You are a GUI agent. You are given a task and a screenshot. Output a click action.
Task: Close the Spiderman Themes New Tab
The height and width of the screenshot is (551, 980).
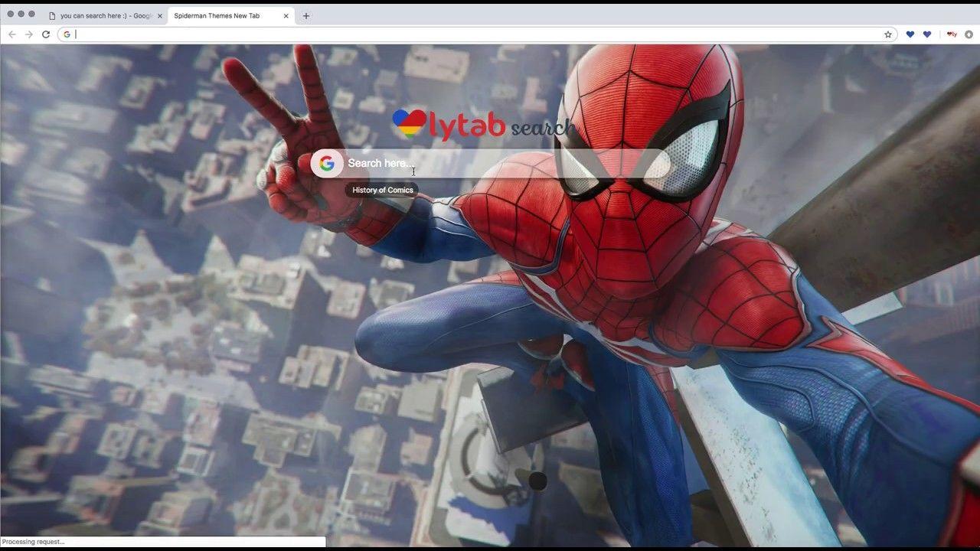point(286,15)
